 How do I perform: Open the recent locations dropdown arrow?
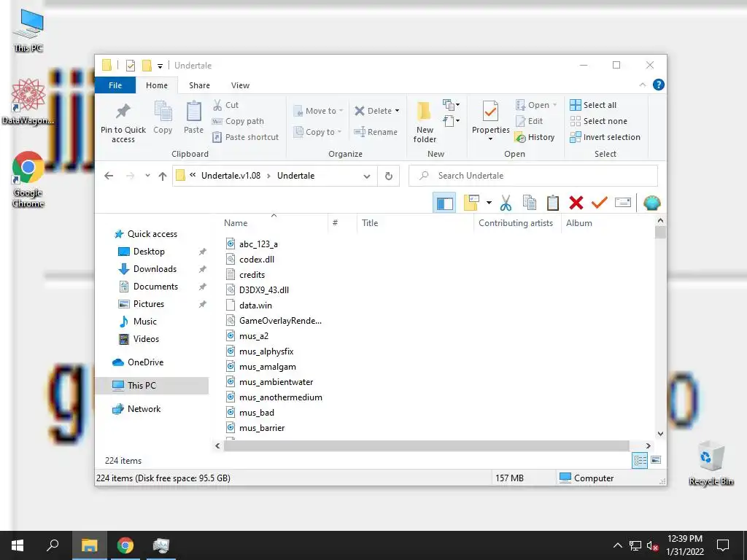[147, 176]
